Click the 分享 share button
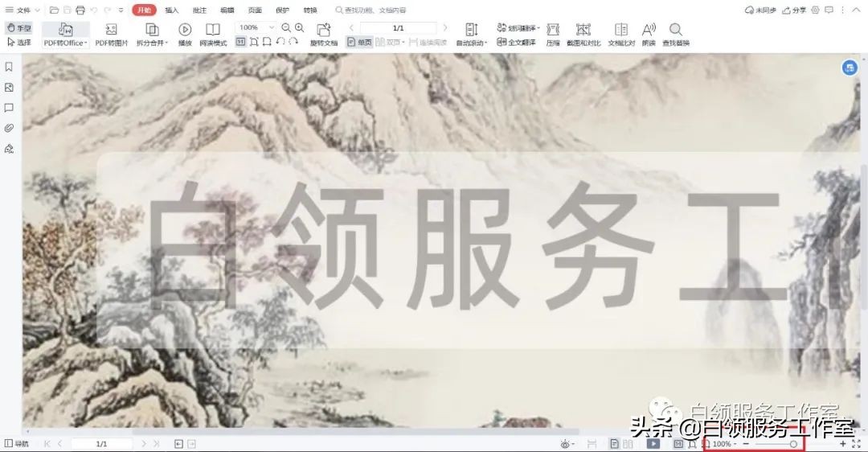868x452 pixels. [x=794, y=10]
